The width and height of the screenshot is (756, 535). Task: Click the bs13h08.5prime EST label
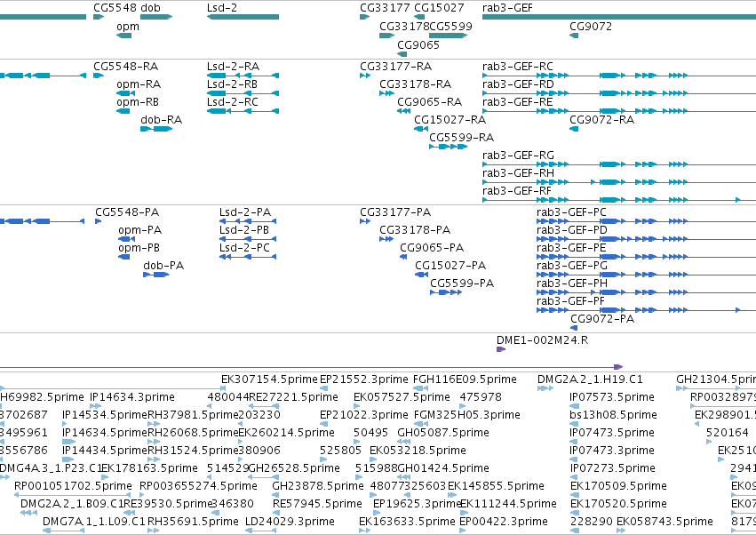[612, 415]
